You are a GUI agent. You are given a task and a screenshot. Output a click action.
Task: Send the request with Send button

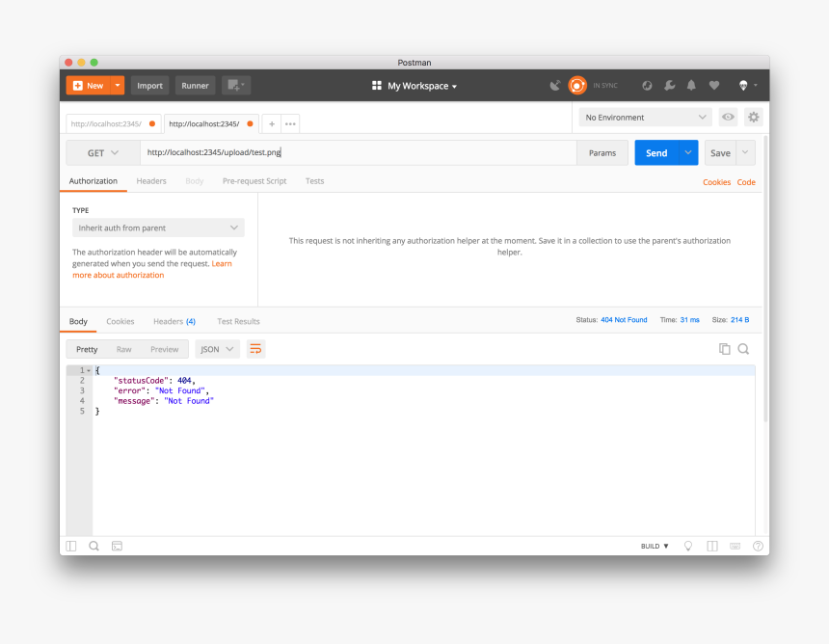(x=656, y=152)
